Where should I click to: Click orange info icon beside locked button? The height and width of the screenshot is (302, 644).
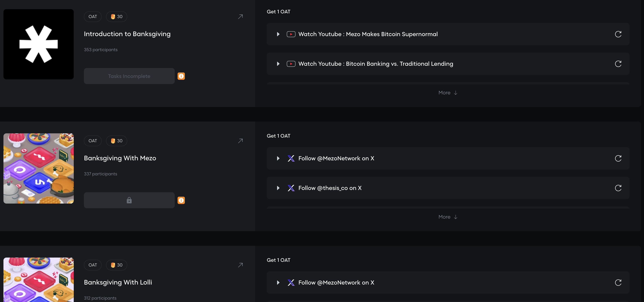click(181, 200)
